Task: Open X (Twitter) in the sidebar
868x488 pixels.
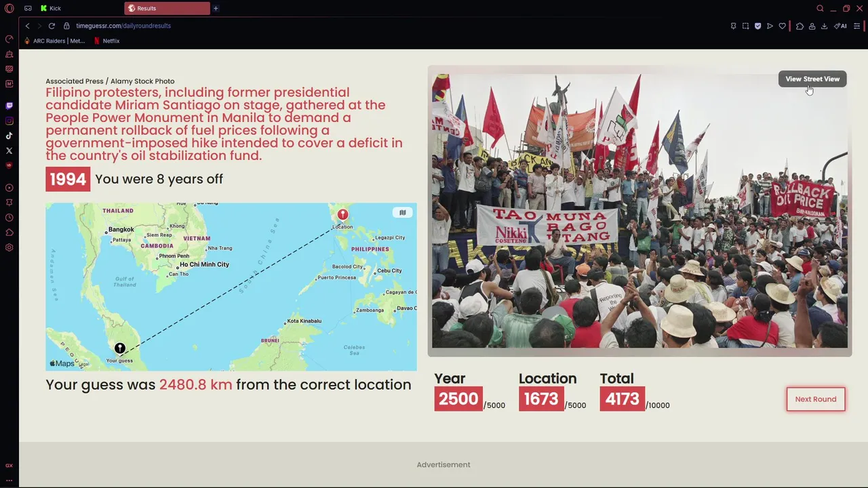Action: pyautogui.click(x=9, y=150)
